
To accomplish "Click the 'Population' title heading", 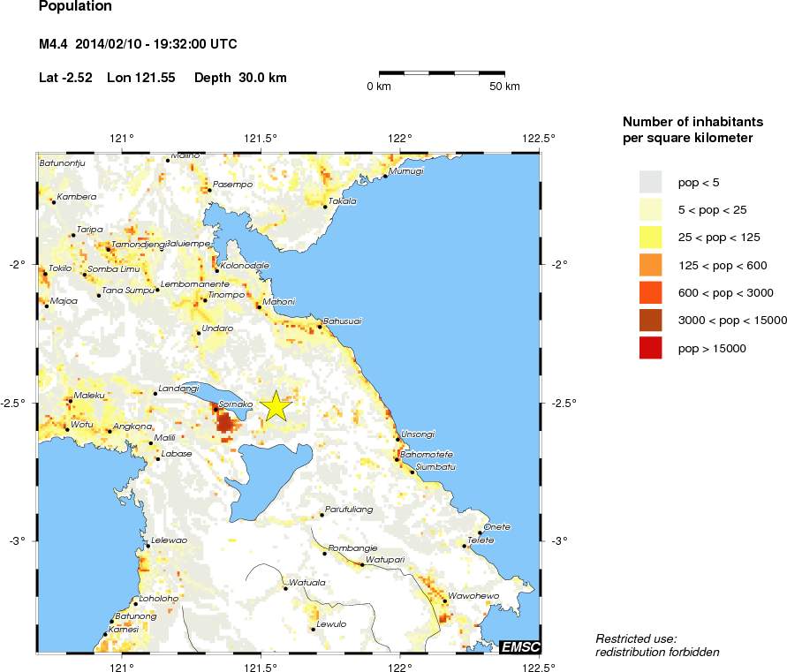I will (x=76, y=7).
